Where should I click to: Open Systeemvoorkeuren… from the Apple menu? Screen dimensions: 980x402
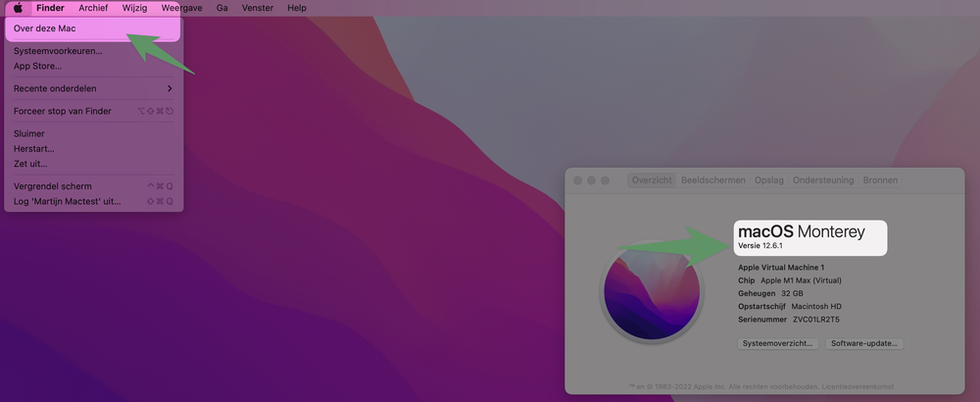click(x=94, y=51)
